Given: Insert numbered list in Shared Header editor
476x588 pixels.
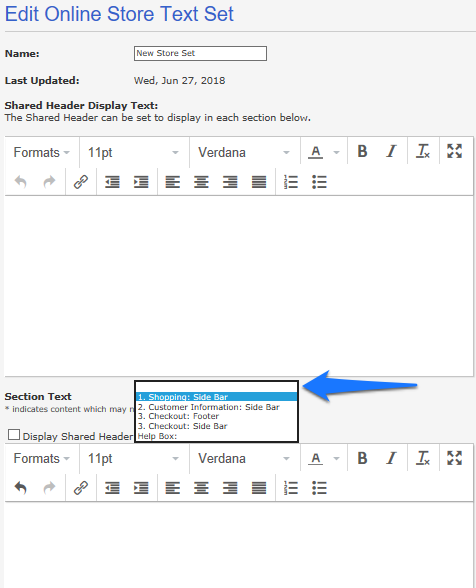Looking at the screenshot, I should (291, 182).
